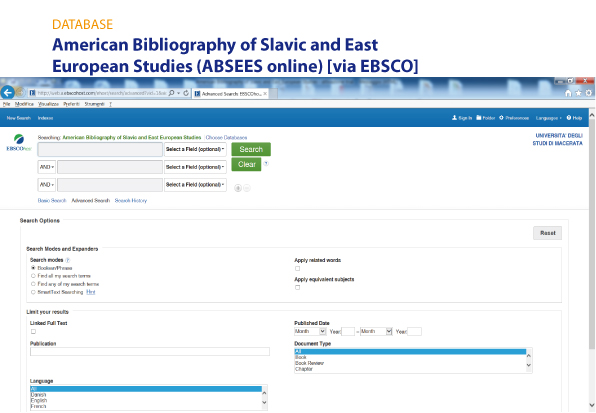Screen dimensions: 596x413
Task: Open the address bar search magnifier
Action: click(171, 93)
